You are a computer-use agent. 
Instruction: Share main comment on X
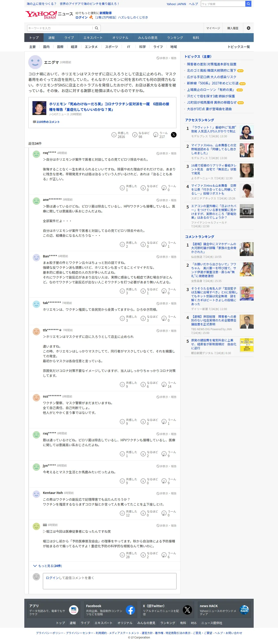(x=174, y=135)
